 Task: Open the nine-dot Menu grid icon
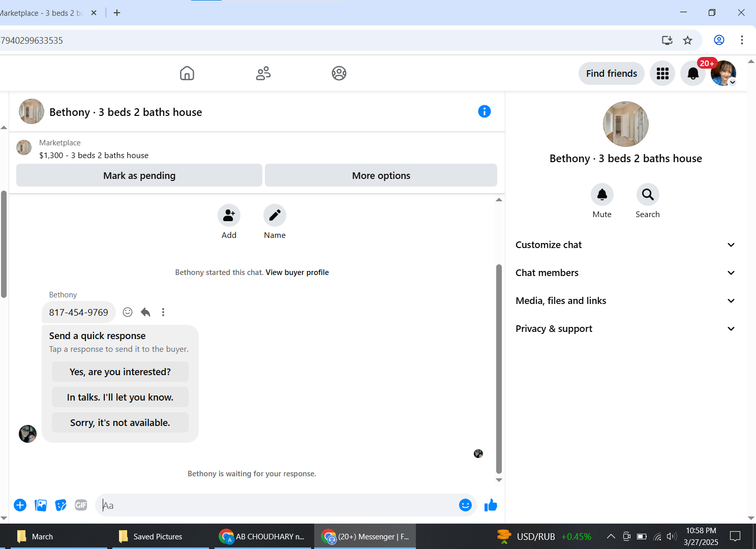pos(662,74)
